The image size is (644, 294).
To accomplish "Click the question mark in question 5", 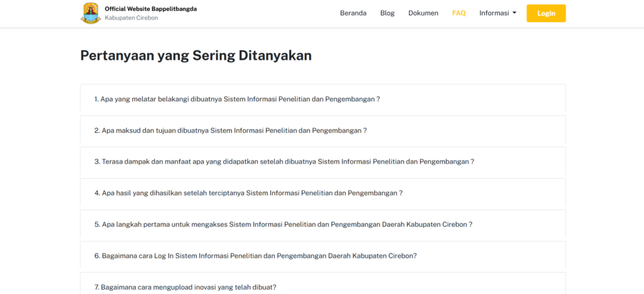I will coord(470,225).
